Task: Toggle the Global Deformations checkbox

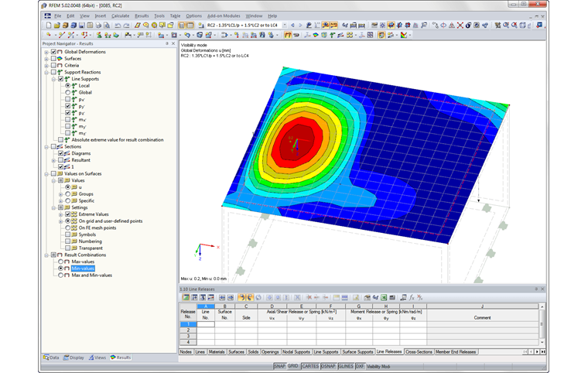Action: pos(53,52)
